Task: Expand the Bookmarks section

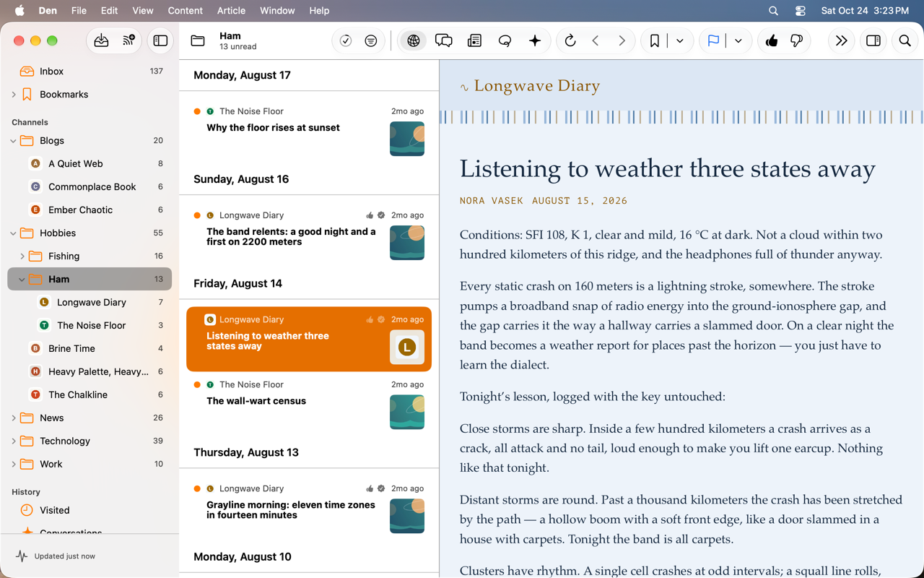Action: (x=14, y=95)
